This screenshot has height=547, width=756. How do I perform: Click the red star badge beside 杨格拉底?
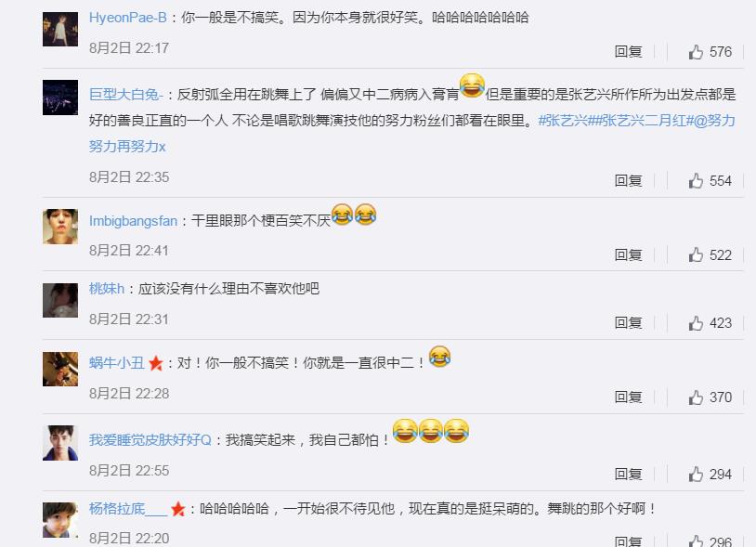178,508
